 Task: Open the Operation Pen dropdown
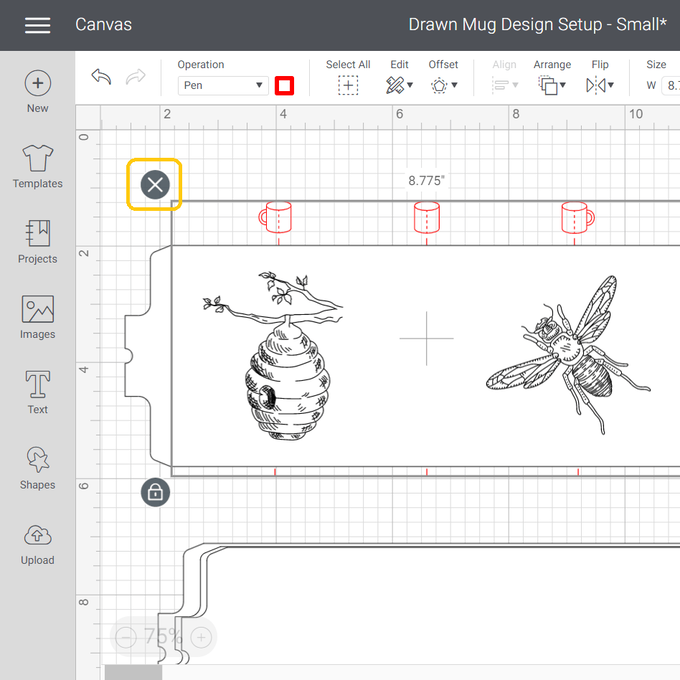[x=222, y=86]
